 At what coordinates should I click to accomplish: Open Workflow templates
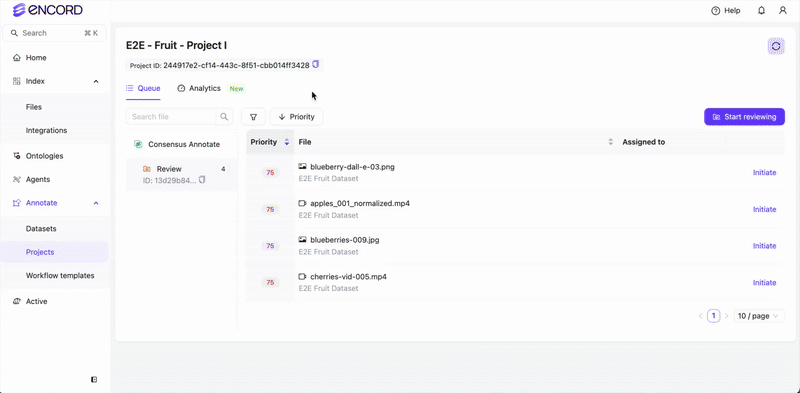click(60, 276)
